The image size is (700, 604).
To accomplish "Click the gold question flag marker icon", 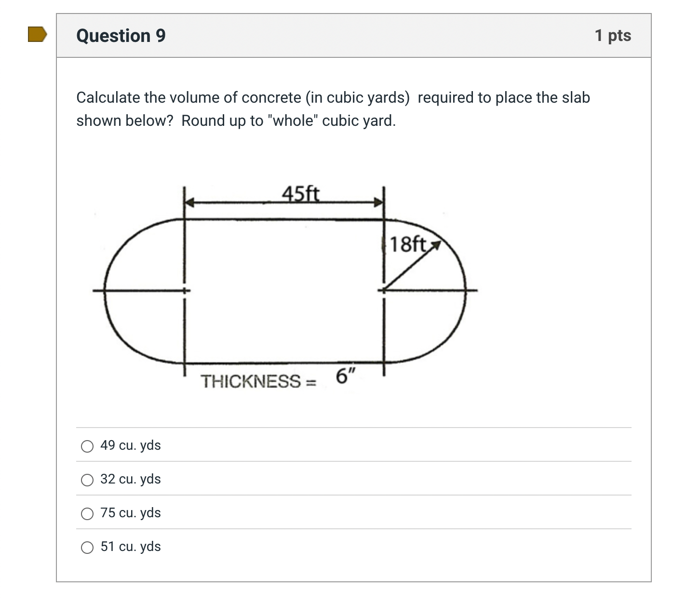I will 38,34.
